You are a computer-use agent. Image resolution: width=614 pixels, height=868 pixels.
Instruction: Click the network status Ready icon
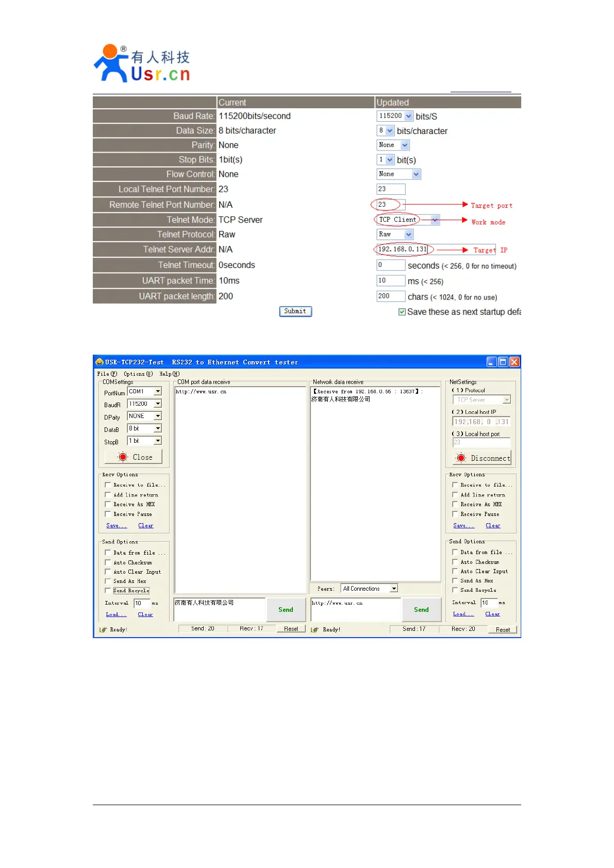coord(314,629)
